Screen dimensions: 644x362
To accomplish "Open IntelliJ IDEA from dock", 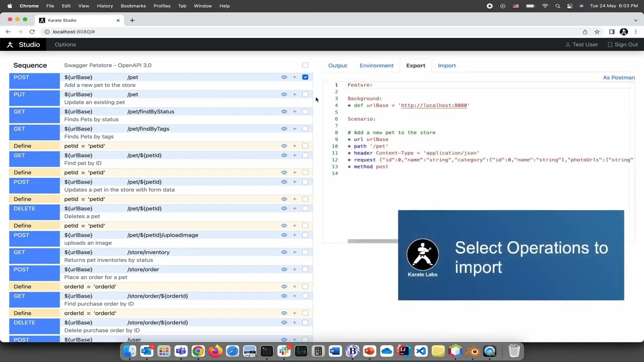I will coord(404,351).
